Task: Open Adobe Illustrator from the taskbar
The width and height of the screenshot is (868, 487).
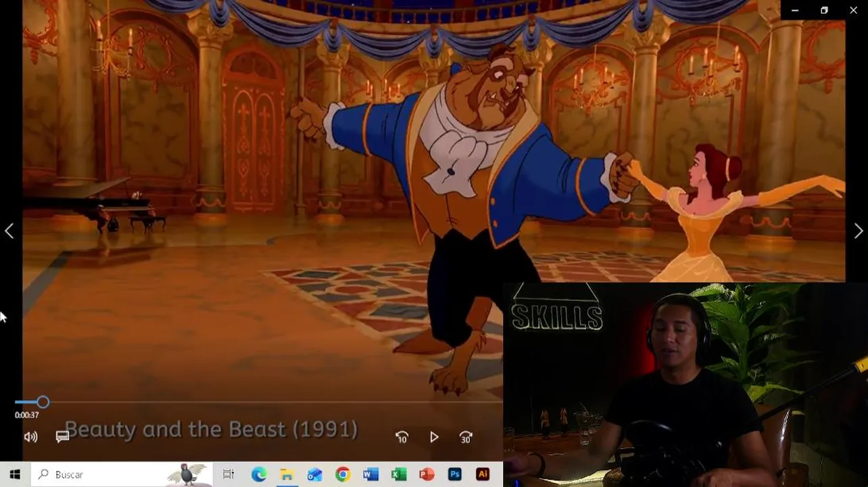Action: (483, 475)
